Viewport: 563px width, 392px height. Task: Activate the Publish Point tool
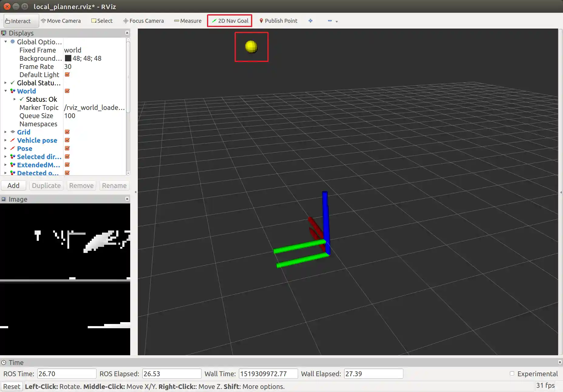point(278,21)
